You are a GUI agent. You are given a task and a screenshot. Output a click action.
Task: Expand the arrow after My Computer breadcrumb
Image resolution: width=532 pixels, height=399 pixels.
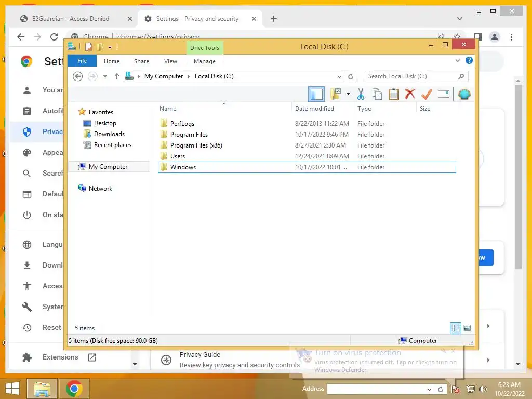(x=189, y=76)
